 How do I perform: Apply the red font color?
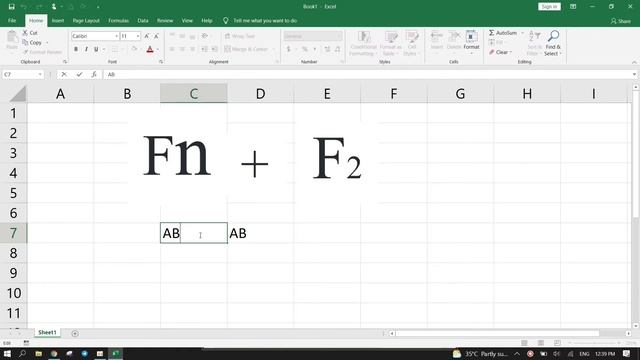(150, 49)
